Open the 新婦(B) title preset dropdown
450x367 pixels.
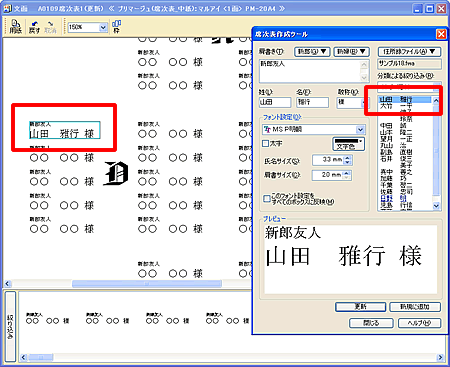coord(351,51)
